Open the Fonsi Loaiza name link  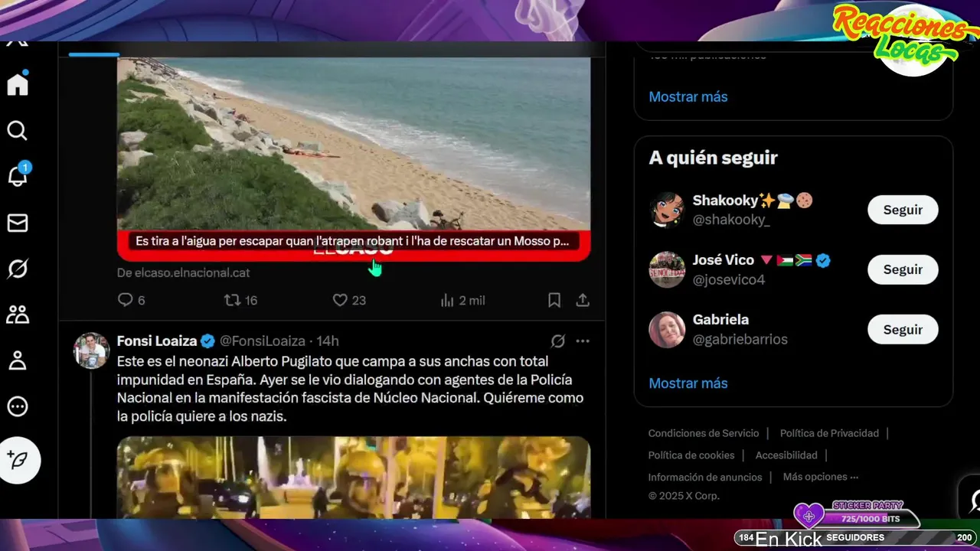157,341
